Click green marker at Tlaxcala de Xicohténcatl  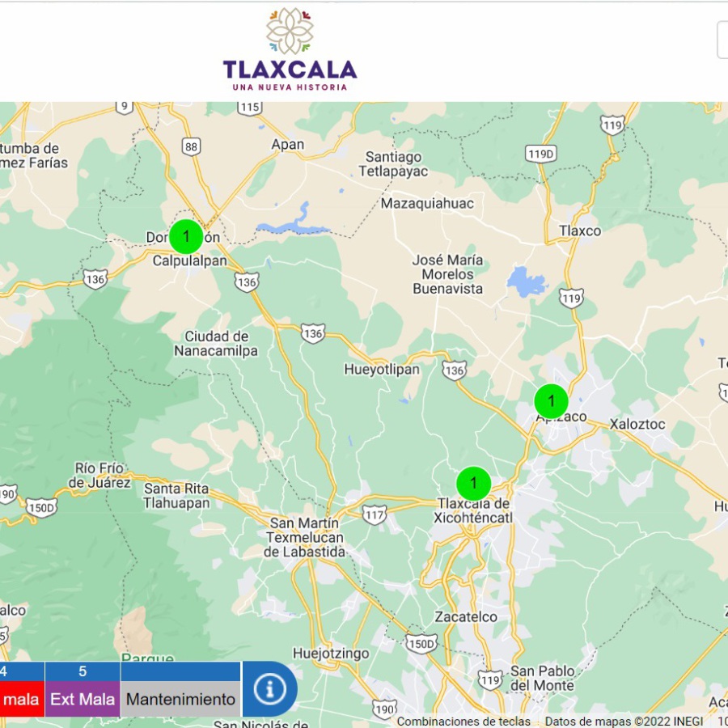click(474, 484)
